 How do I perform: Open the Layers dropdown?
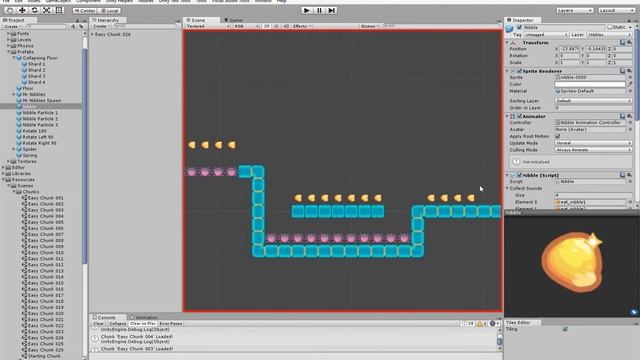[575, 10]
